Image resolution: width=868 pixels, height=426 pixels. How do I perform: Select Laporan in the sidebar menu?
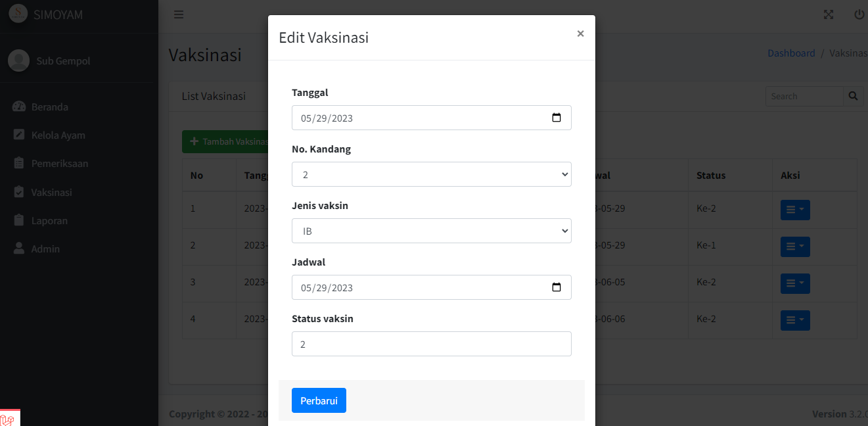(49, 220)
